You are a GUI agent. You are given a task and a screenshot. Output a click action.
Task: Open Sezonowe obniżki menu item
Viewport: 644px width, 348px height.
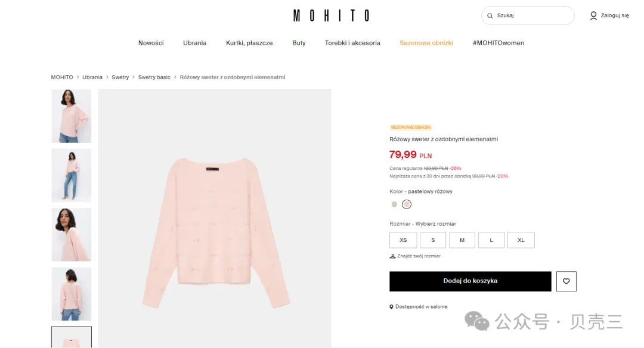tap(426, 43)
